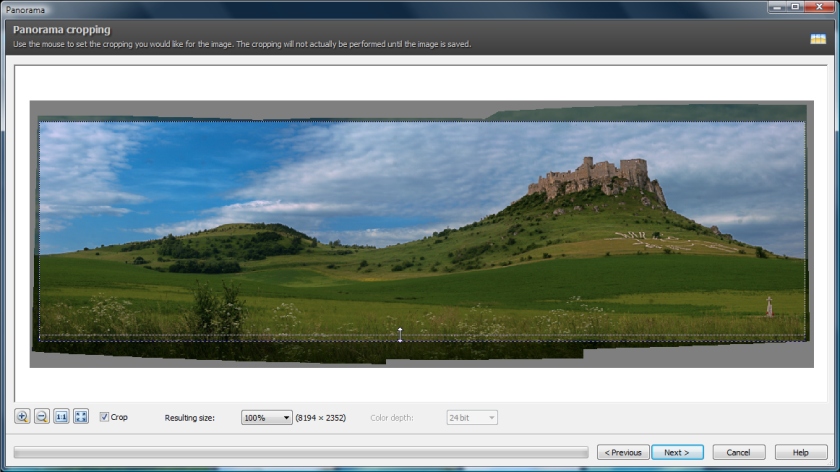Screen dimensions: 840x472
Task: Close the Panorama window
Action: [x=820, y=7]
